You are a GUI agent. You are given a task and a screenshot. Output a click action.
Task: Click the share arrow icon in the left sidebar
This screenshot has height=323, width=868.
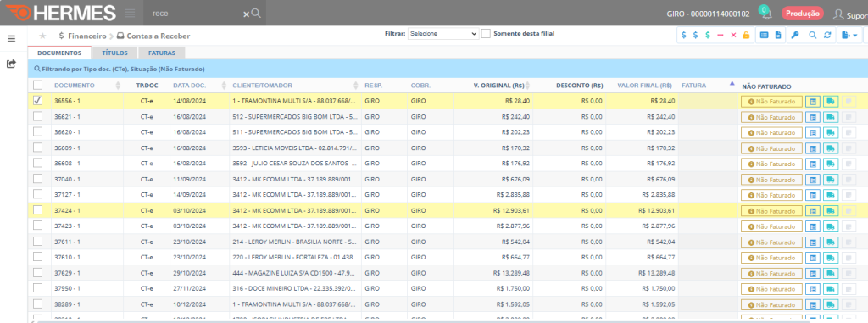pos(11,64)
